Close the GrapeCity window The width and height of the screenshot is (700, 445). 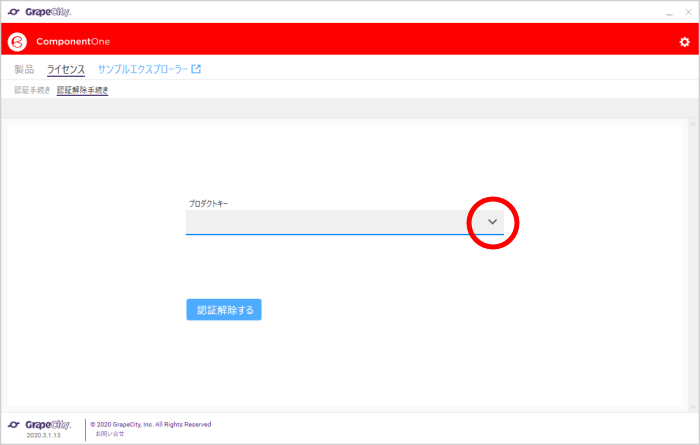(x=688, y=12)
